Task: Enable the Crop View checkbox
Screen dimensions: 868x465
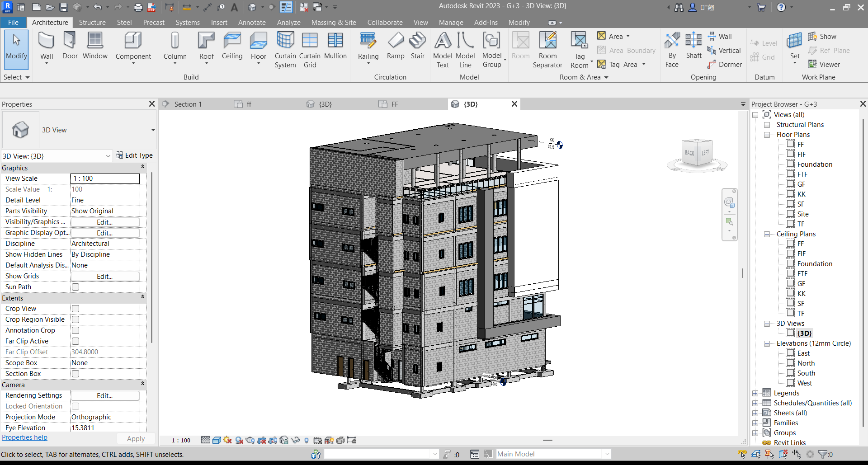Action: 75,309
